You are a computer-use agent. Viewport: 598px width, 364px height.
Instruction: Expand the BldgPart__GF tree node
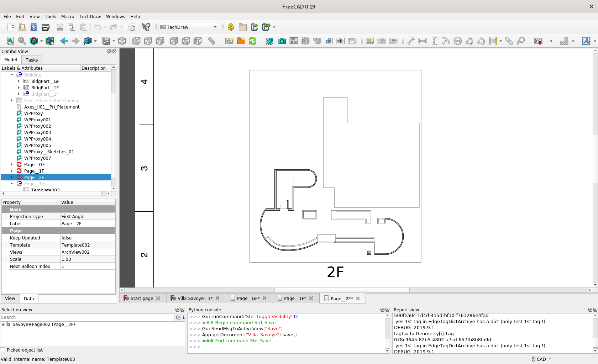pyautogui.click(x=19, y=81)
